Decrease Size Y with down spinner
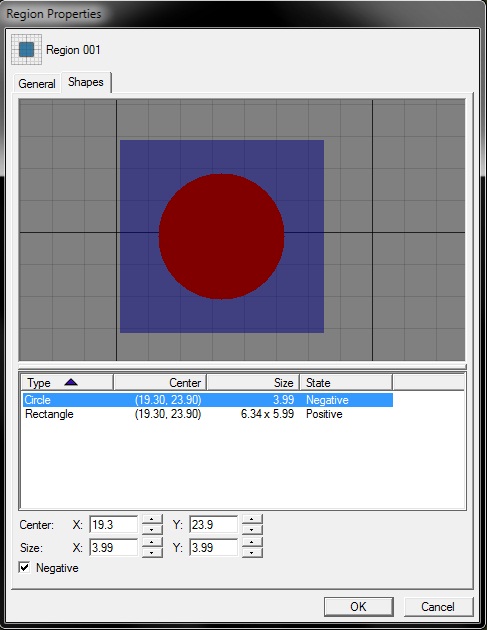 [x=252, y=552]
